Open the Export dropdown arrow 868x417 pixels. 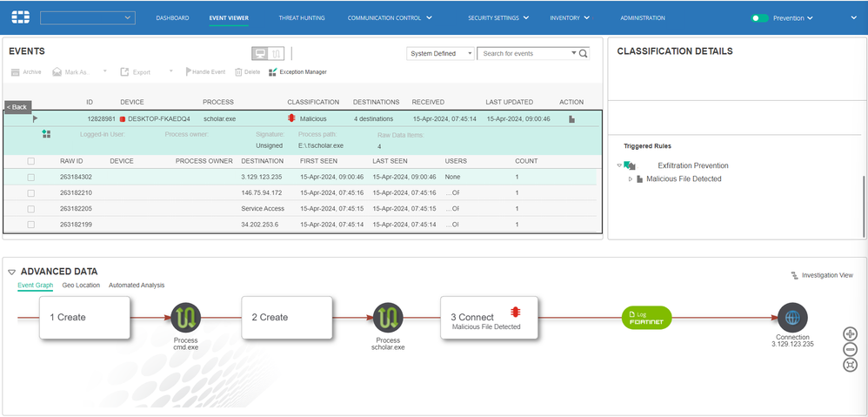tap(171, 71)
